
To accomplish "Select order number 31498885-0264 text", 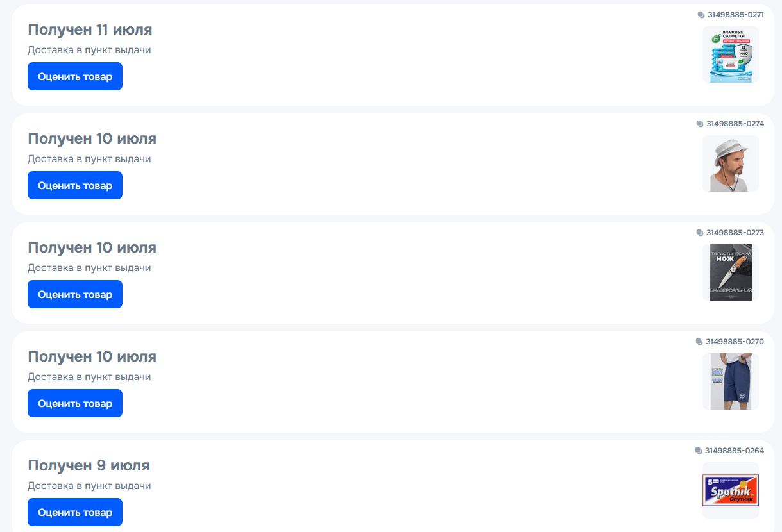I will 735,451.
